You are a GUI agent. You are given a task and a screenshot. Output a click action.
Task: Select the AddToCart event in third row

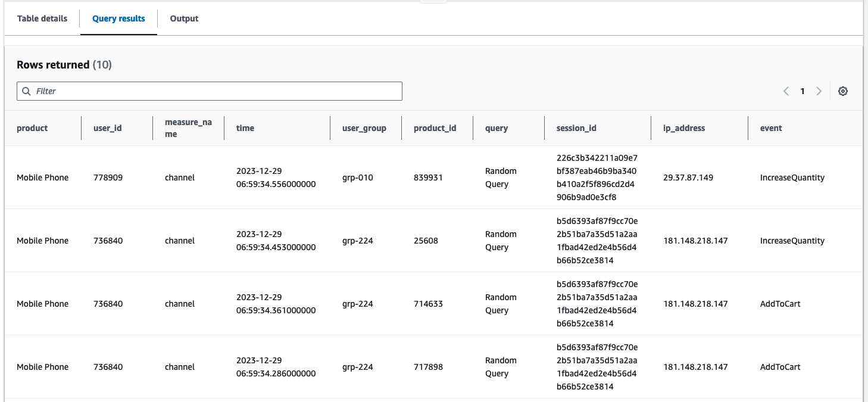click(780, 304)
